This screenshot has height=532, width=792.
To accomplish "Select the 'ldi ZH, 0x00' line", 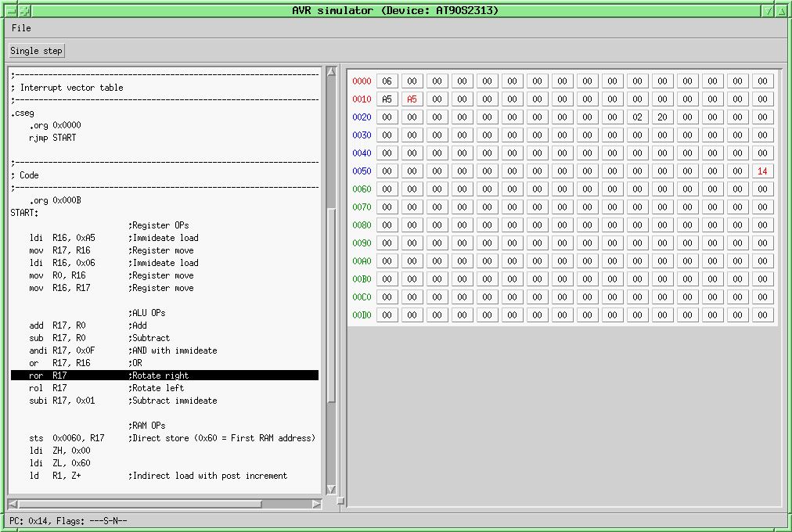I will [164, 451].
